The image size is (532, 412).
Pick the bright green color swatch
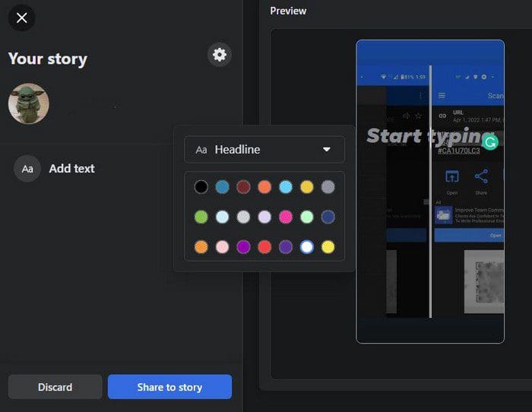coord(201,217)
